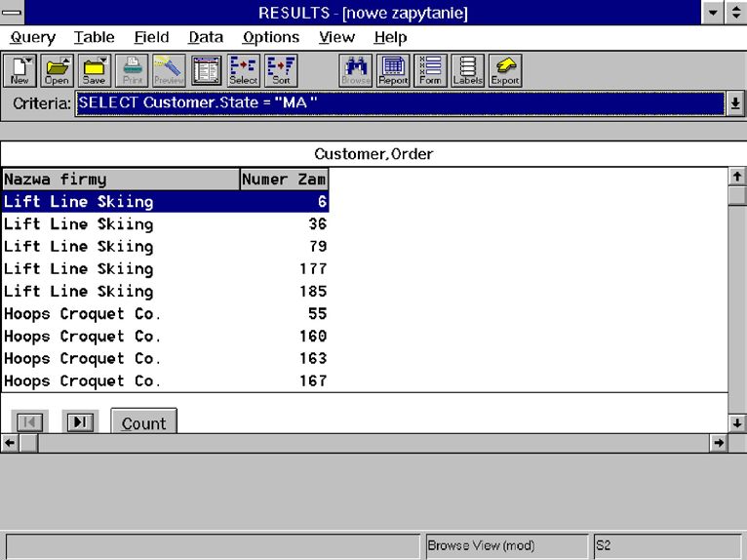Click the Labels toolbar icon

click(467, 70)
